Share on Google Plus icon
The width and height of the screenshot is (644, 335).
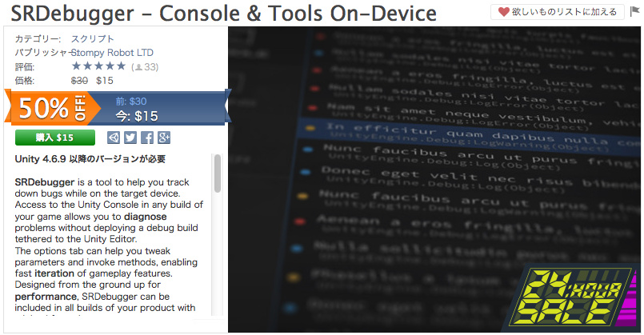point(164,138)
